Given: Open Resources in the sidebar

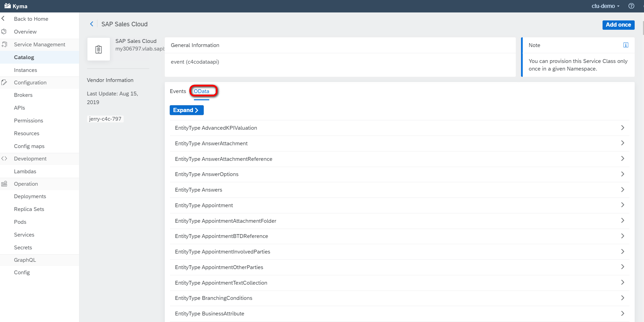Looking at the screenshot, I should coord(27,133).
